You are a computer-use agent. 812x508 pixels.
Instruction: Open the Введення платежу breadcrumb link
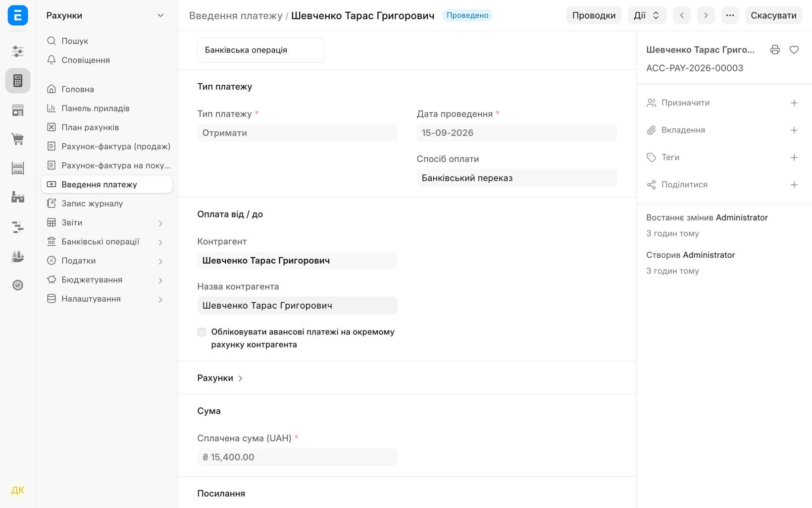pyautogui.click(x=236, y=15)
